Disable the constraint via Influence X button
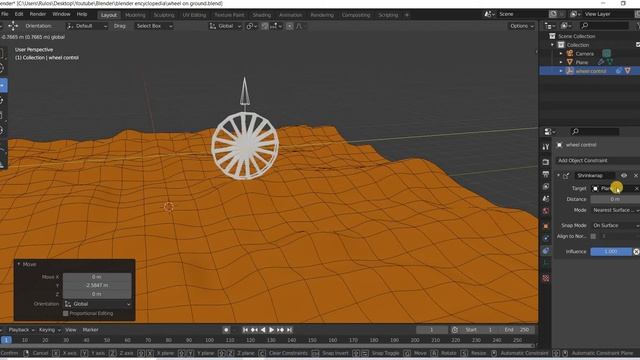 coord(636,251)
